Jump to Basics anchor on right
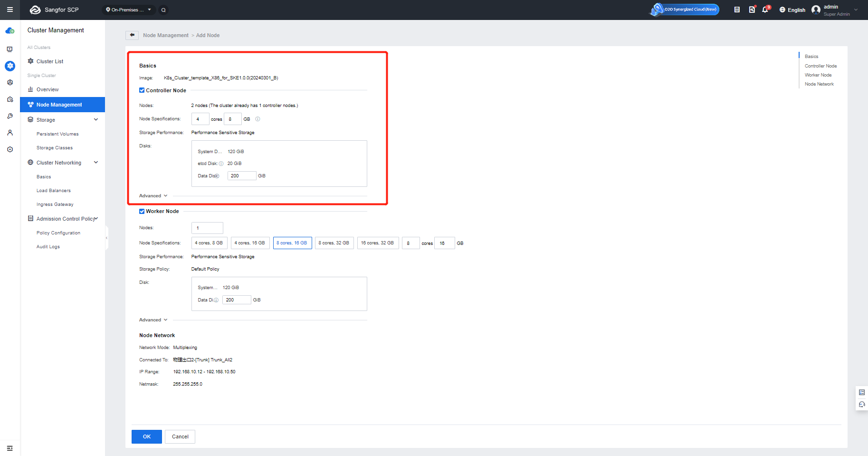868x456 pixels. point(811,57)
